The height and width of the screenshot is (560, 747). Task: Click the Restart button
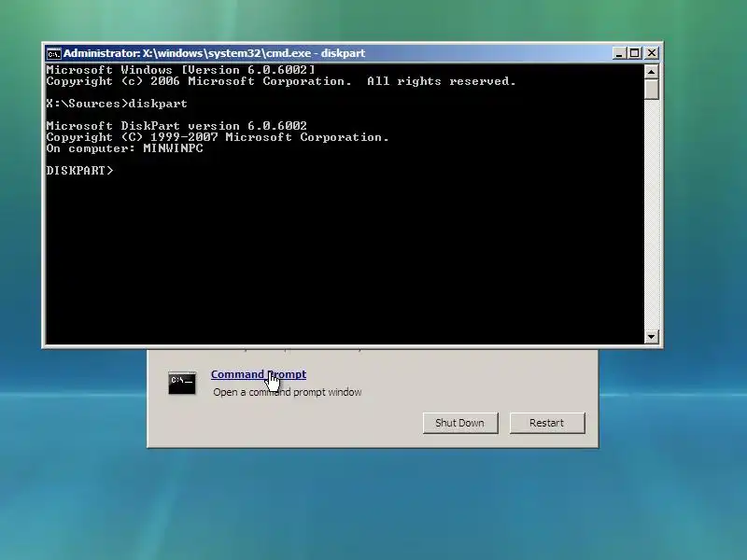[547, 423]
